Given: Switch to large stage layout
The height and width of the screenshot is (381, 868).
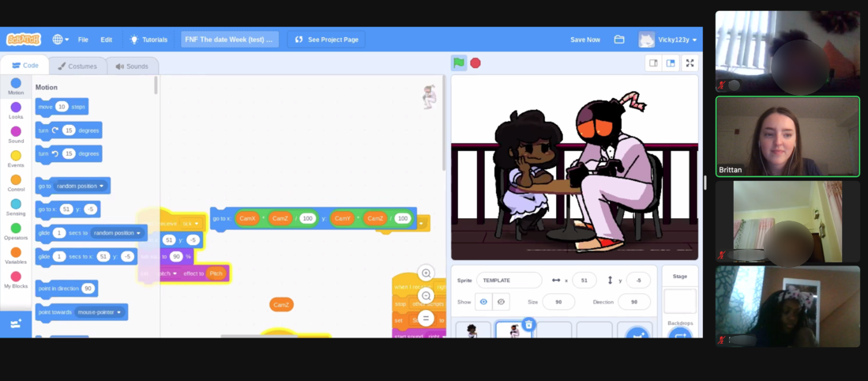Looking at the screenshot, I should coord(671,63).
